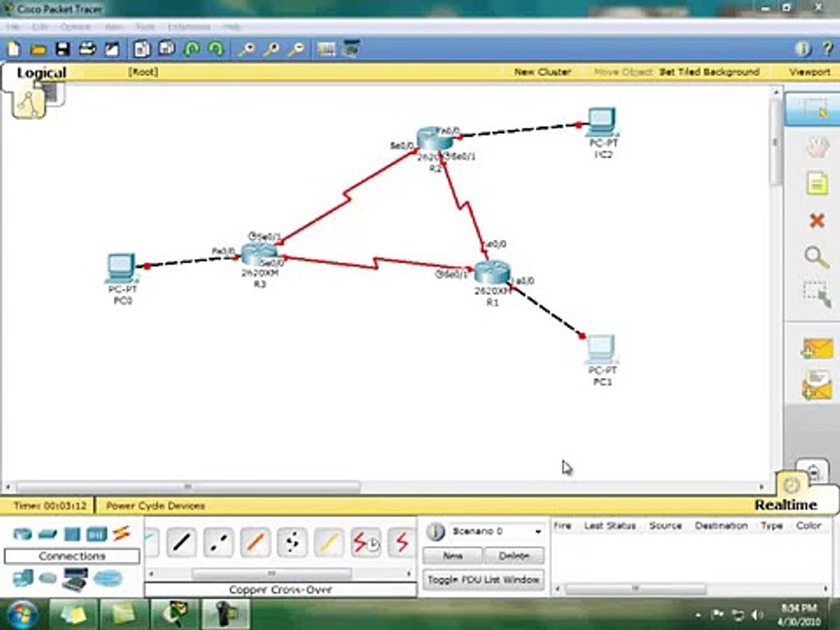Click the Add Simple PDU envelope
Viewport: 840px width, 630px height.
click(x=816, y=349)
